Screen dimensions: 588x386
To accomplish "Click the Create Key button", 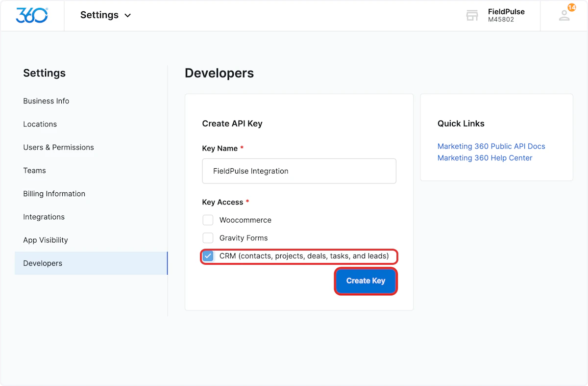I will [366, 281].
